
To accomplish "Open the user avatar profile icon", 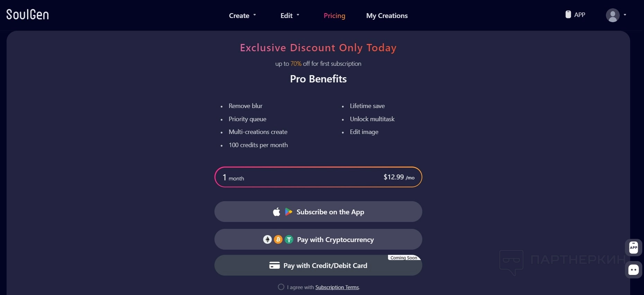I will 612,15.
